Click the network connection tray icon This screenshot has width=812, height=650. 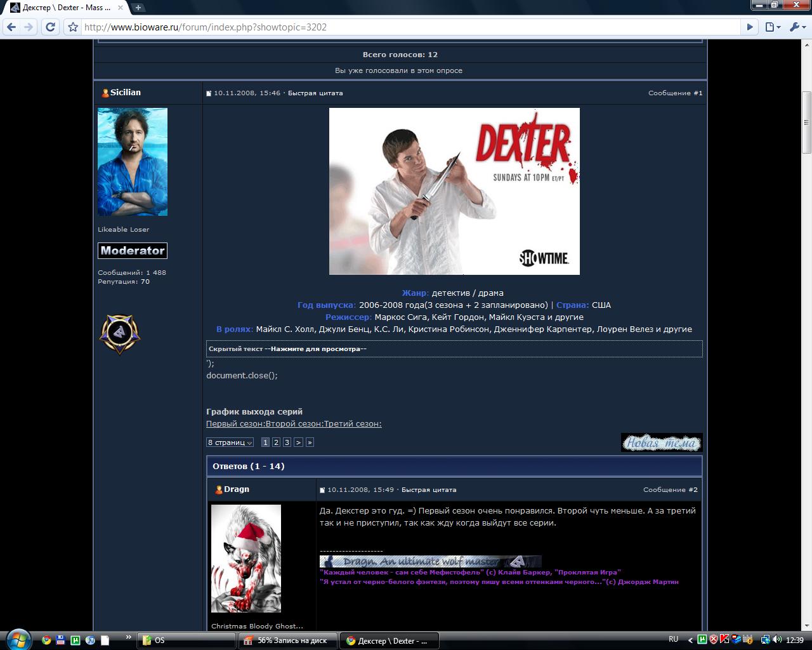pos(766,640)
